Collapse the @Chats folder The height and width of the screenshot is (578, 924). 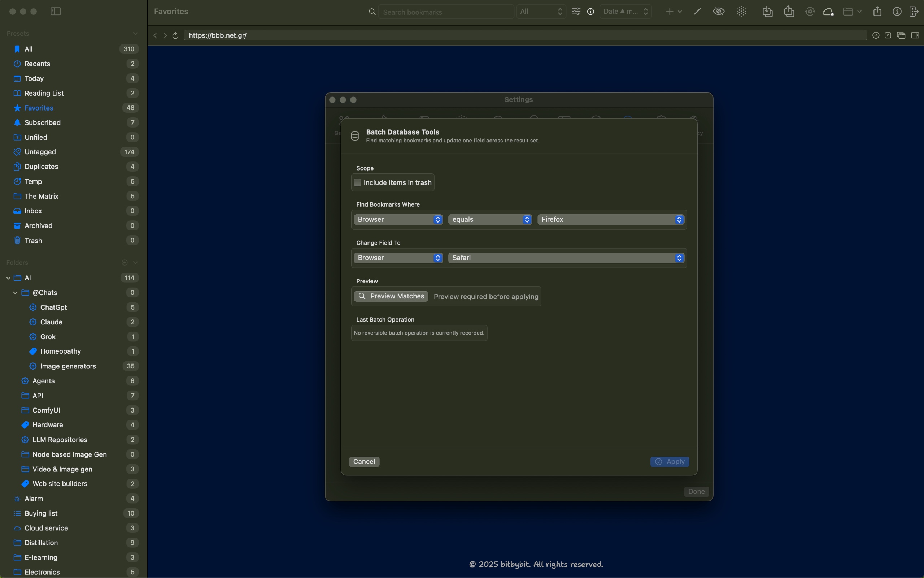(x=15, y=293)
